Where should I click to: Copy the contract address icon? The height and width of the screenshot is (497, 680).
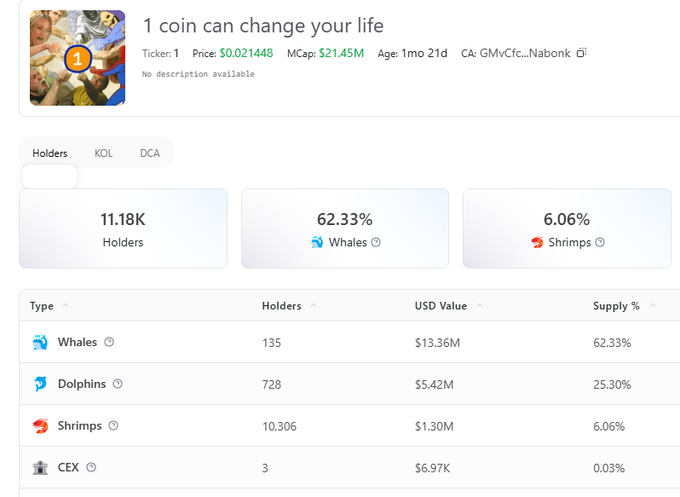(582, 52)
